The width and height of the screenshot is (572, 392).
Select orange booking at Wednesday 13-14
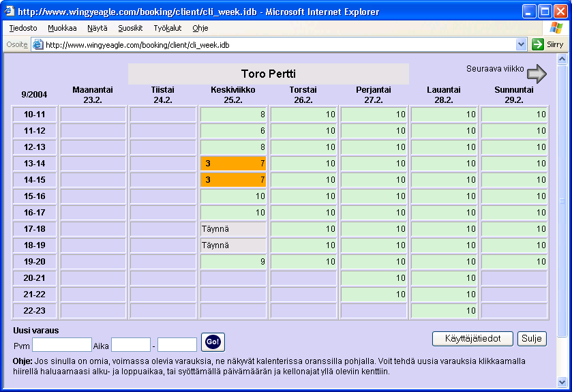(x=233, y=164)
